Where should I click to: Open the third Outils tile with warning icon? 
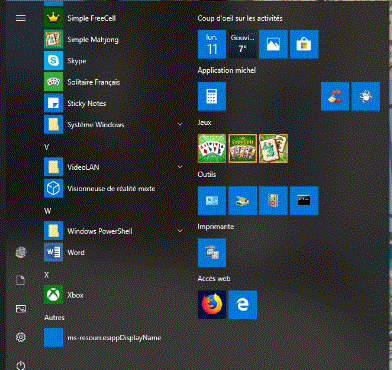point(273,200)
